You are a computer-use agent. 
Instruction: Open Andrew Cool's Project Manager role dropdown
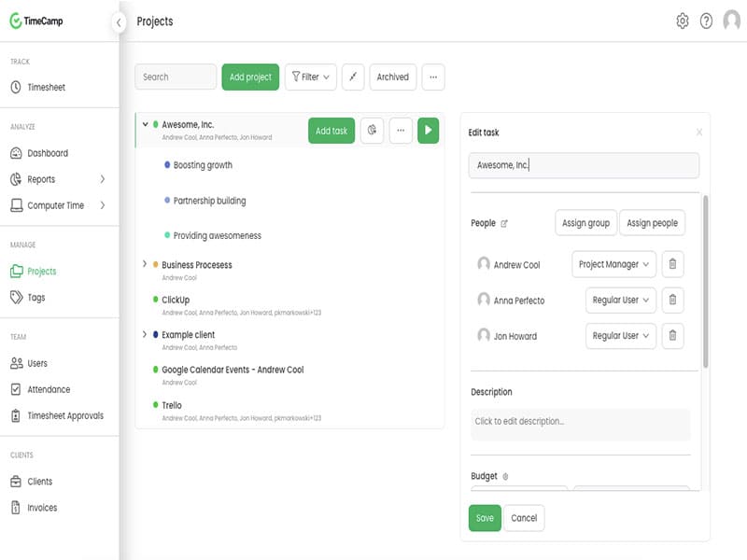(613, 265)
